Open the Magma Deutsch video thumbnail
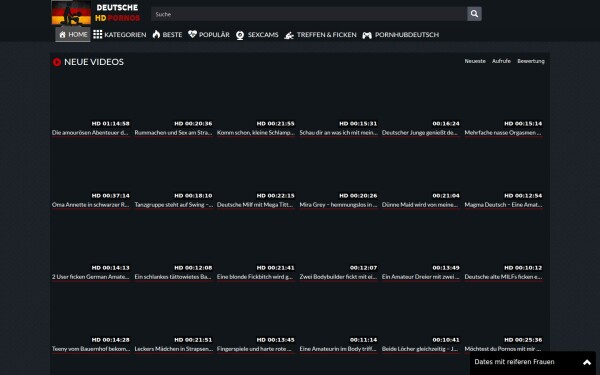The image size is (600, 375). pyautogui.click(x=504, y=172)
